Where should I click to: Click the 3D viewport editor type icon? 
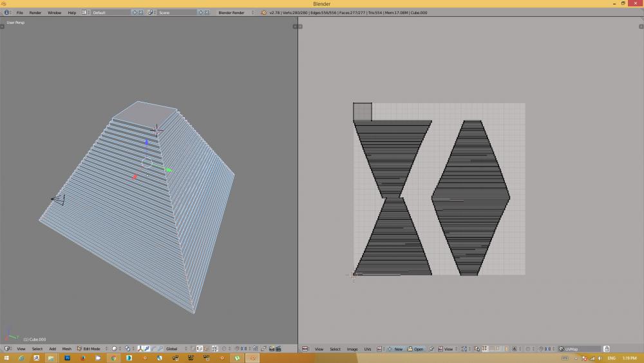tap(7, 349)
